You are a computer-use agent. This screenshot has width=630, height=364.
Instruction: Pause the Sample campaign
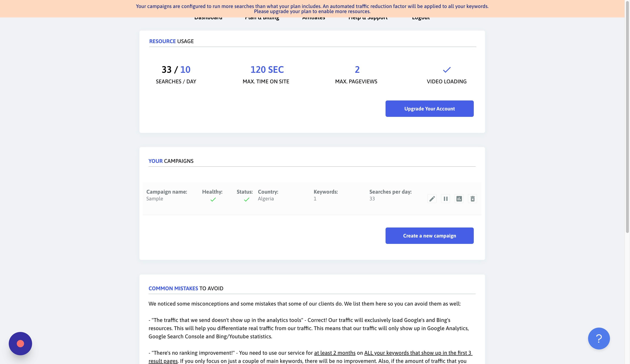pyautogui.click(x=446, y=199)
